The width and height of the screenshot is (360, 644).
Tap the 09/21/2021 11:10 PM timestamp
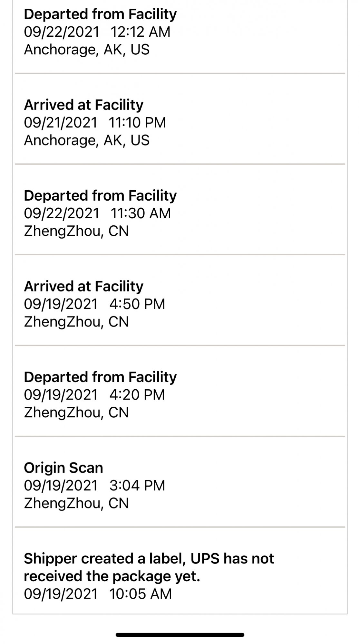coord(95,123)
